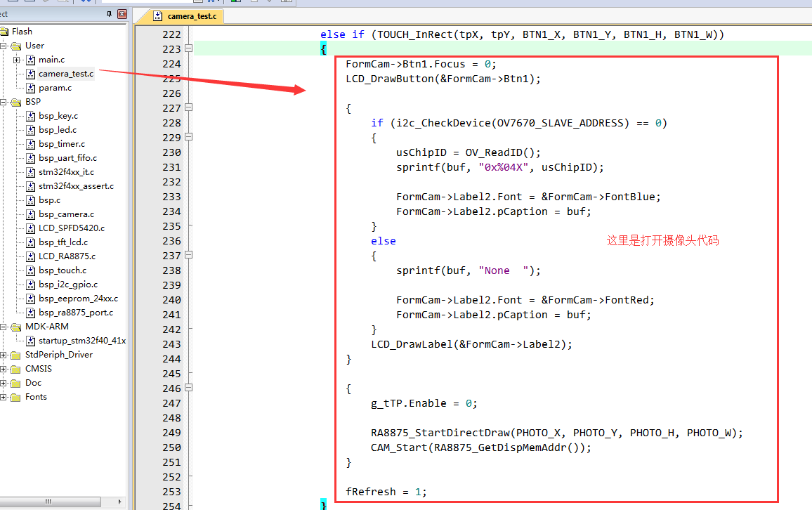The image size is (812, 510).
Task: Select camera_test.c in the project tree
Action: point(66,74)
